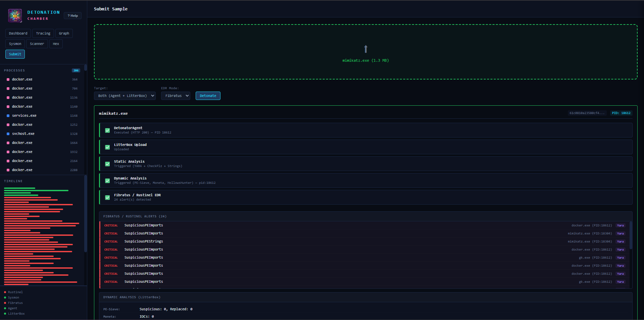Click the Detonate button
The width and height of the screenshot is (644, 320).
pos(208,96)
